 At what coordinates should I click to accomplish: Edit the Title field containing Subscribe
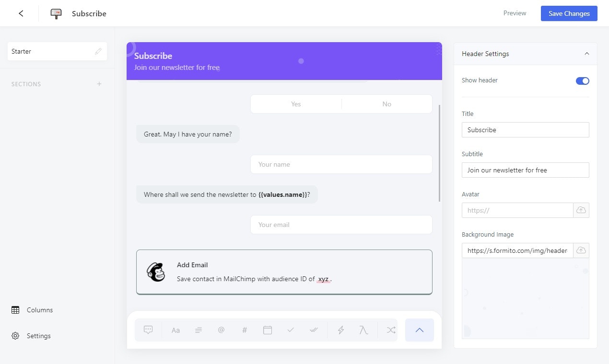[x=526, y=130]
